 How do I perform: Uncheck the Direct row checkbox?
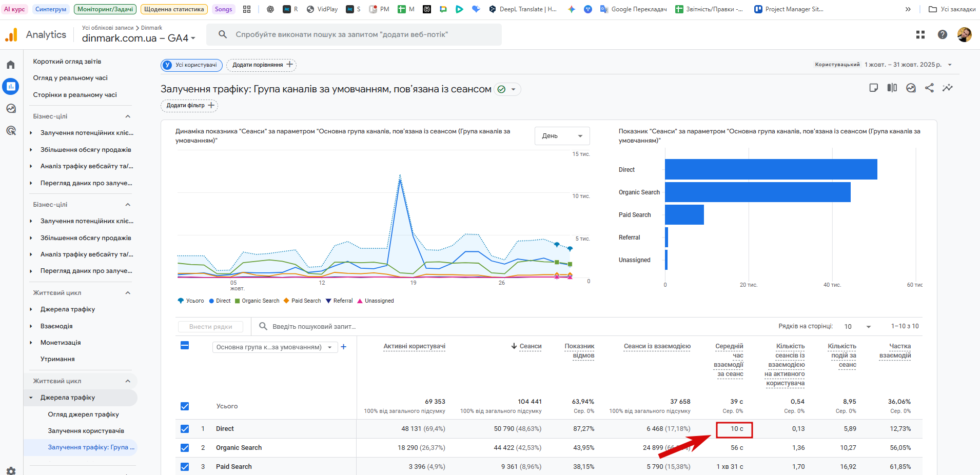click(185, 429)
